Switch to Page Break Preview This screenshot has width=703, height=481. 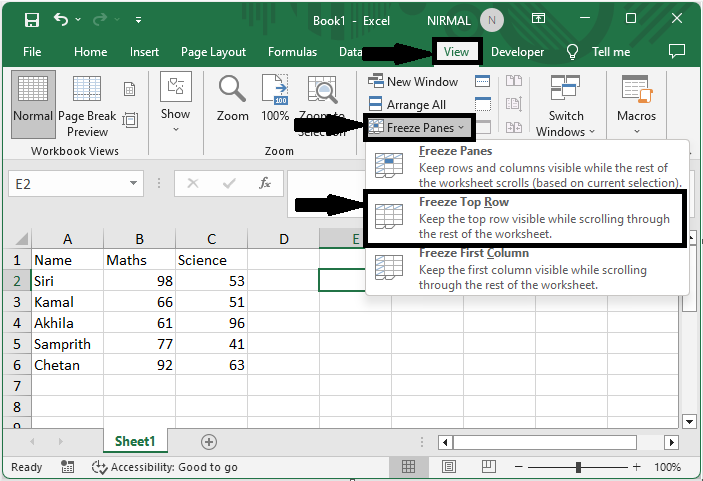coord(87,105)
